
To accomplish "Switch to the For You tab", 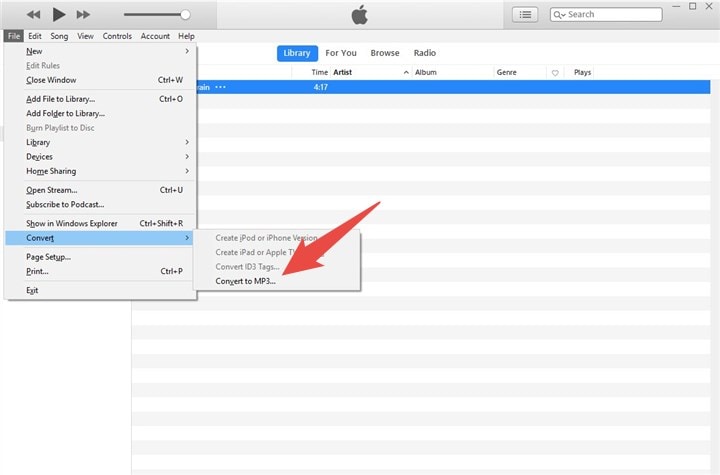I will point(341,53).
